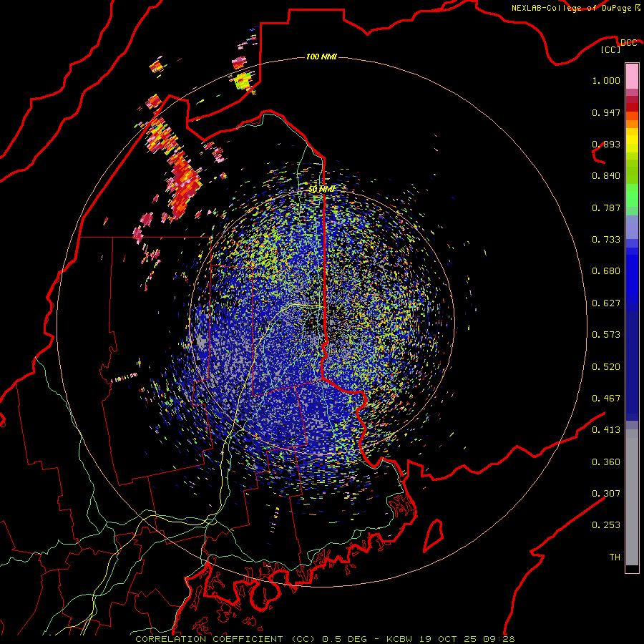
Task: Click the 0.520 scale value
Action: 606,367
